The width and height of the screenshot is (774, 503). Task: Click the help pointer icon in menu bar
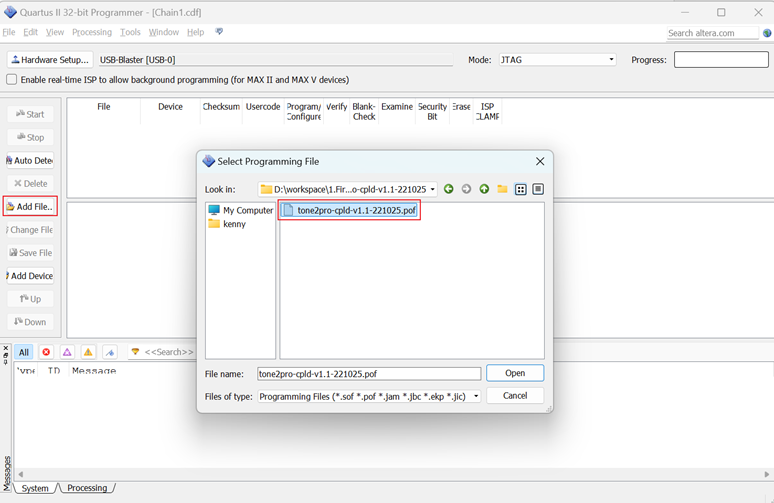pyautogui.click(x=219, y=32)
